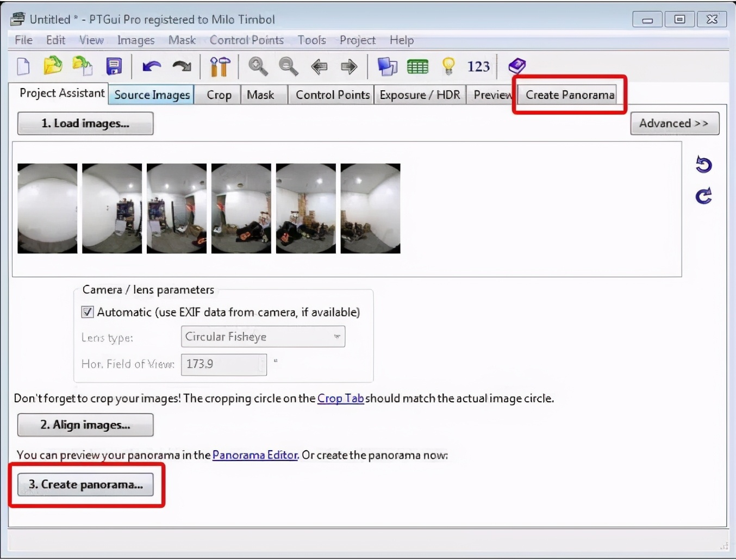Switch to the Control Points tab

(333, 95)
